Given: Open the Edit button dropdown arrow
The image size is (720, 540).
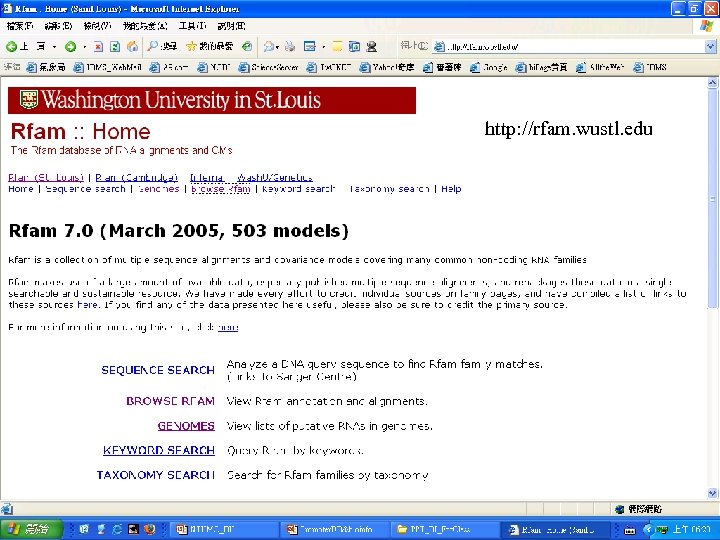Looking at the screenshot, I should click(x=324, y=47).
